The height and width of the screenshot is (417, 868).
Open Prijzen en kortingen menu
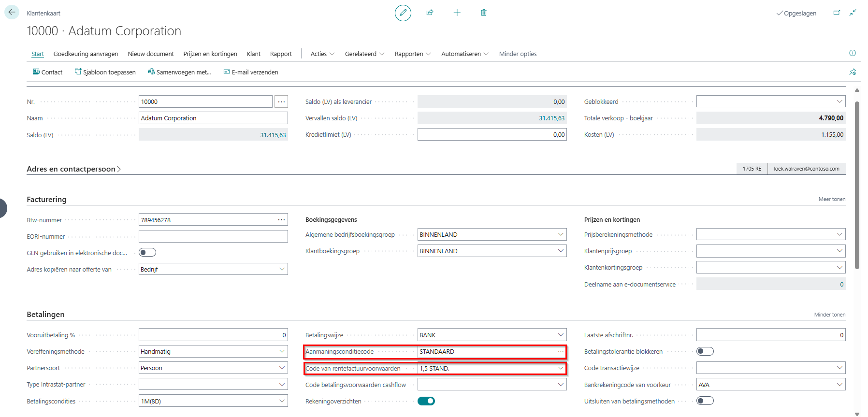pos(210,54)
